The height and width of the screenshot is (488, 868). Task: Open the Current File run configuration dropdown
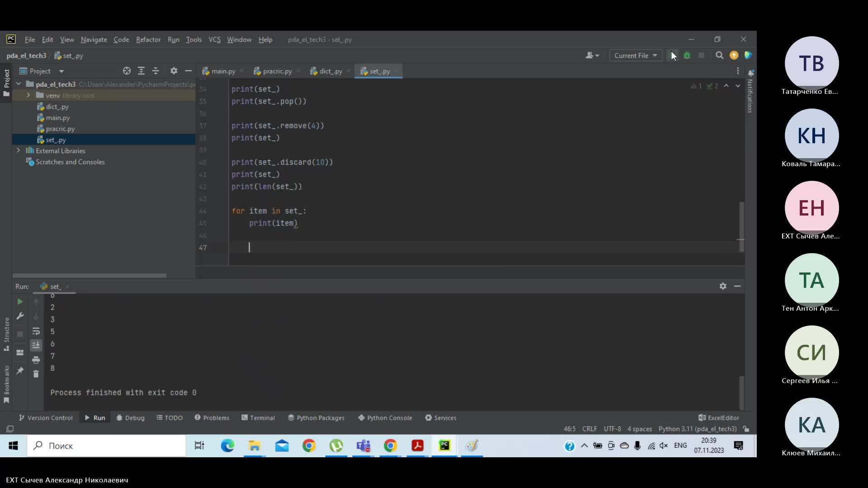click(x=636, y=55)
